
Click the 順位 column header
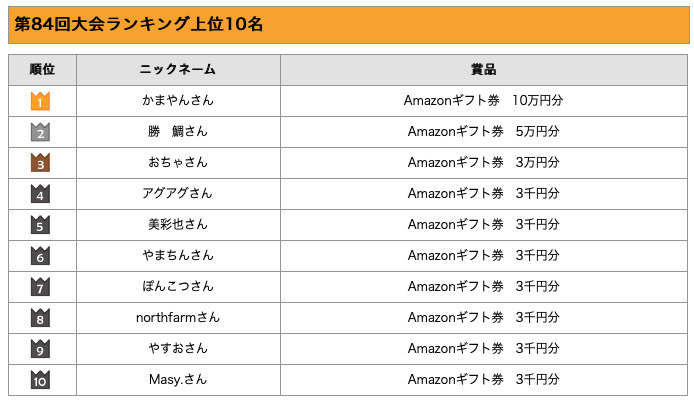(x=41, y=70)
